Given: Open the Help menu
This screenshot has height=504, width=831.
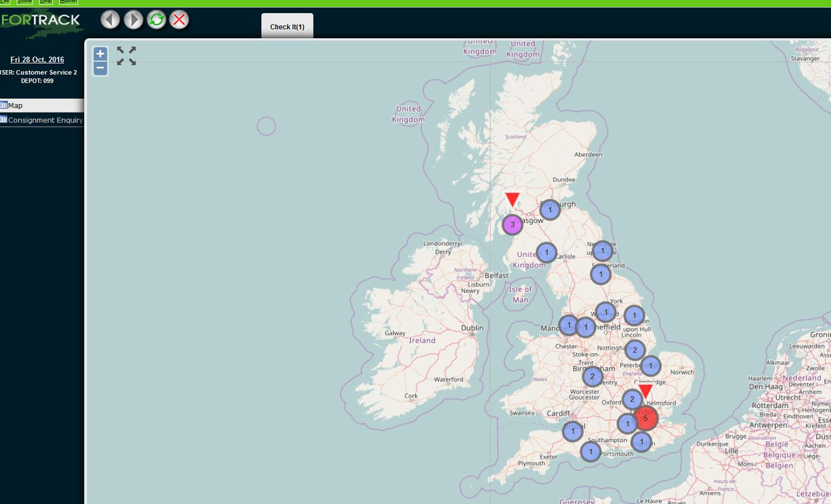Looking at the screenshot, I should coord(45,2).
